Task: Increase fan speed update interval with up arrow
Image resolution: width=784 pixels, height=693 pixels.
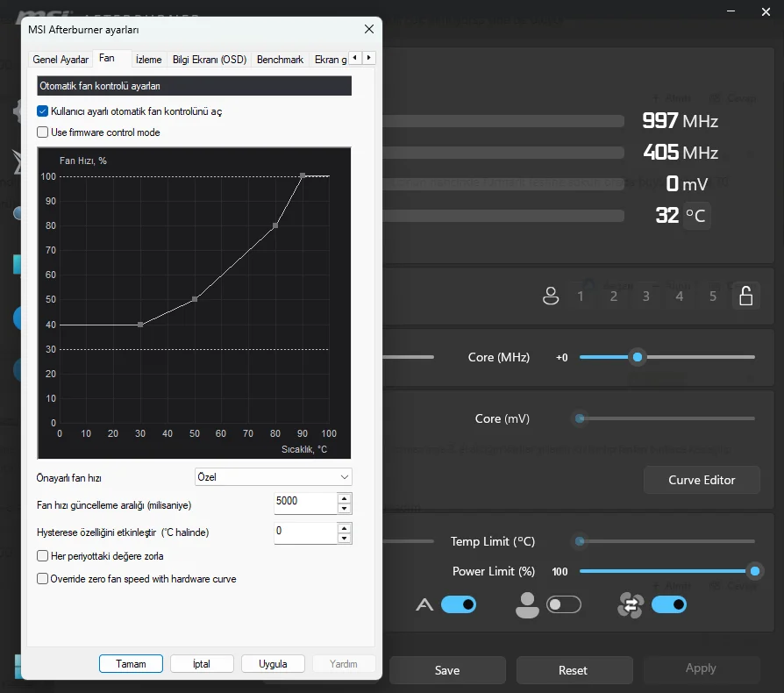Action: pos(344,498)
